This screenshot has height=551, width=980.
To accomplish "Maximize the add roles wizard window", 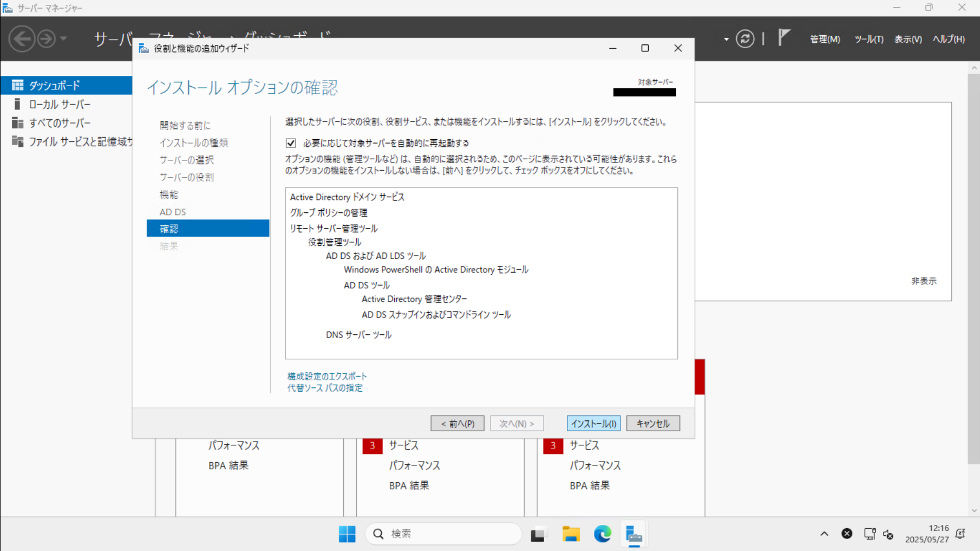I will click(x=645, y=48).
